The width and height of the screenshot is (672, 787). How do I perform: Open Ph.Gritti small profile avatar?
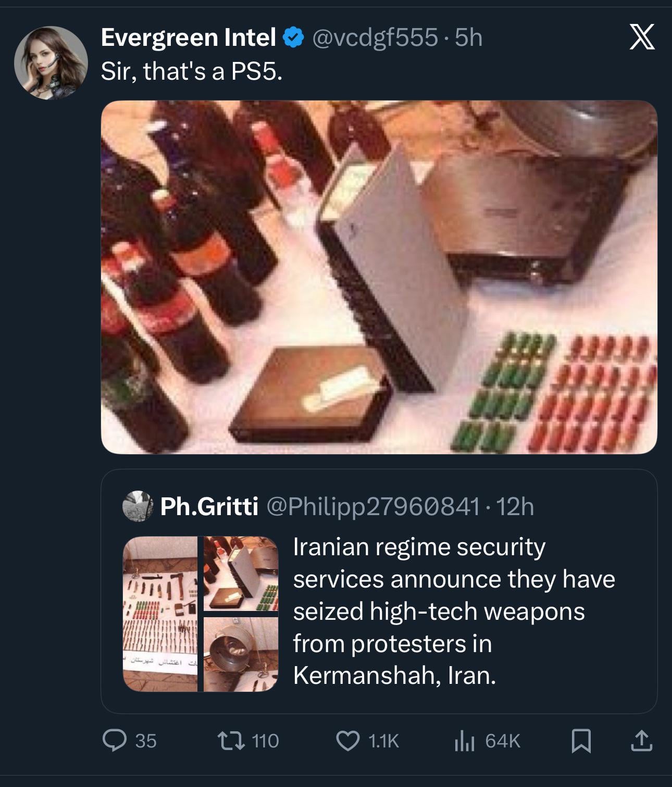click(x=138, y=506)
